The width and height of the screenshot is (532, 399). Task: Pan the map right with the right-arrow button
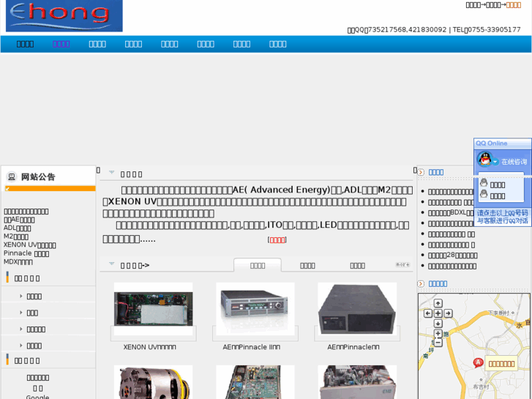(x=448, y=313)
